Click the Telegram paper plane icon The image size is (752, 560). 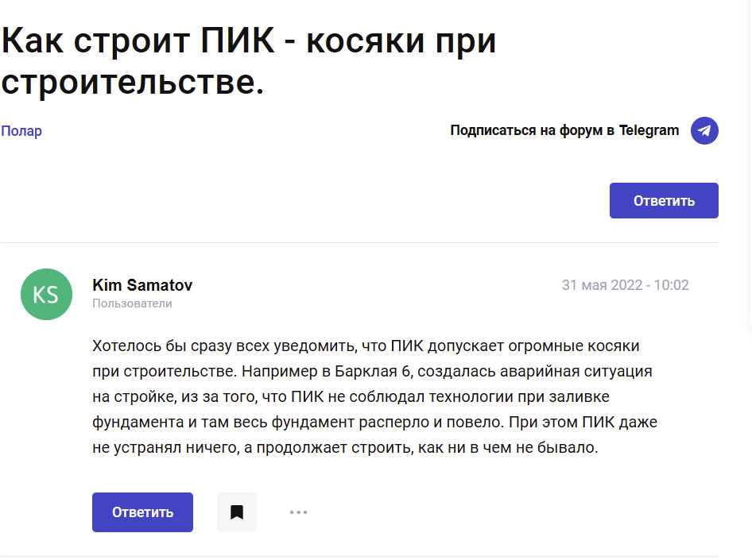(704, 130)
